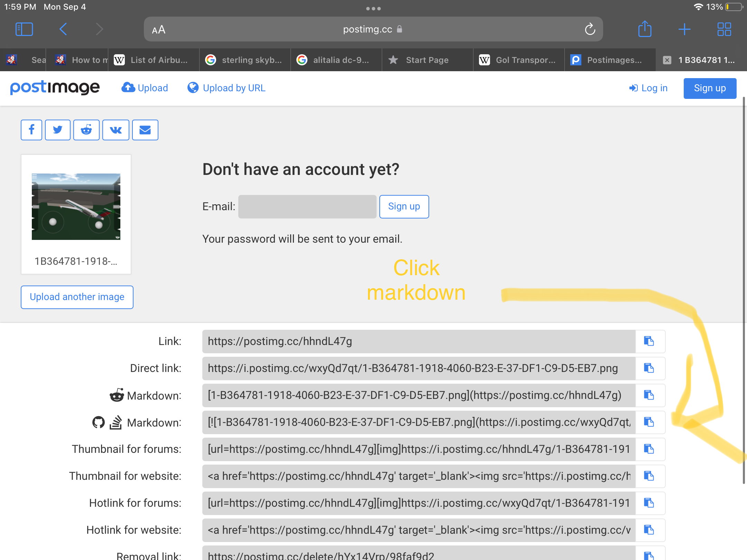Open the Log in link
The image size is (747, 560).
click(648, 88)
